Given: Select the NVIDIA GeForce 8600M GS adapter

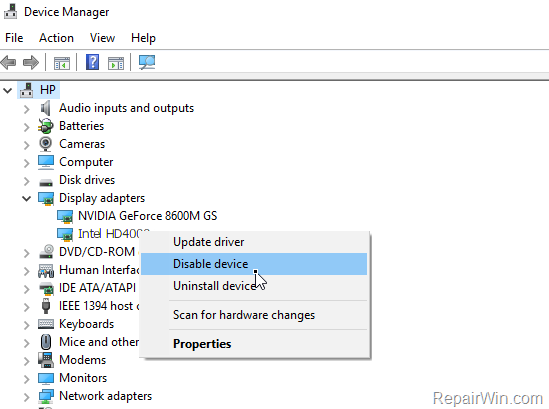Looking at the screenshot, I should (147, 216).
